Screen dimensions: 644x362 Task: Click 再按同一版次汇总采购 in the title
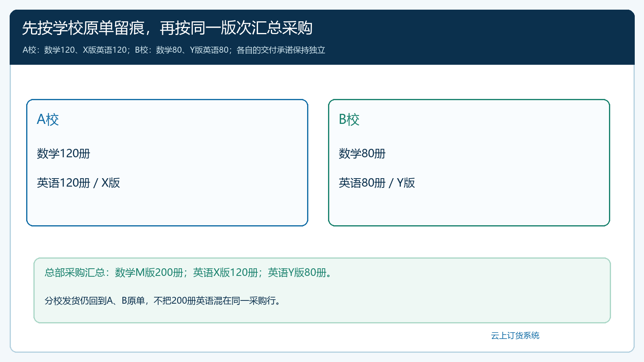point(236,28)
